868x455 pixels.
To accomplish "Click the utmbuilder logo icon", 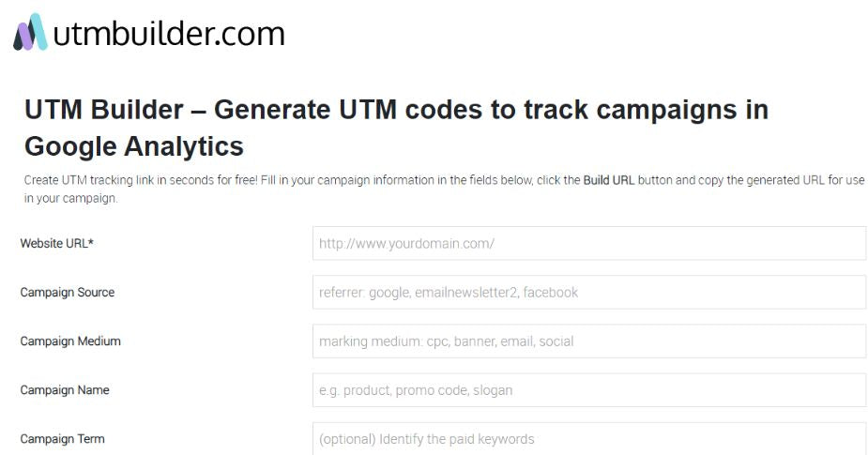I will pyautogui.click(x=30, y=33).
